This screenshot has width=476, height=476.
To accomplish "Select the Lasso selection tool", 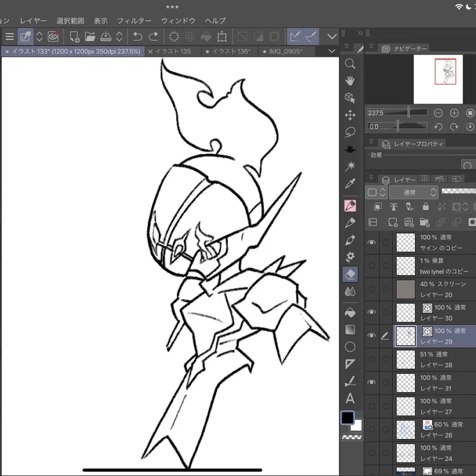I will (x=350, y=132).
